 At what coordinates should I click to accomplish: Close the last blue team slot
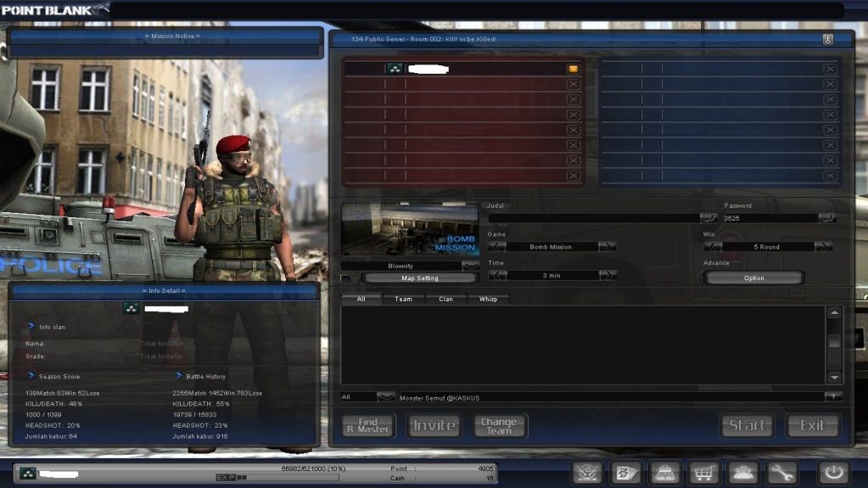click(x=830, y=176)
